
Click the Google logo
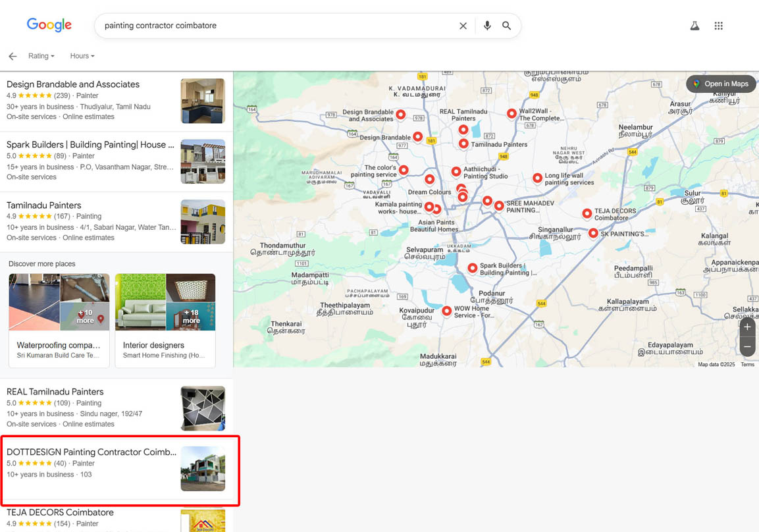click(x=49, y=25)
